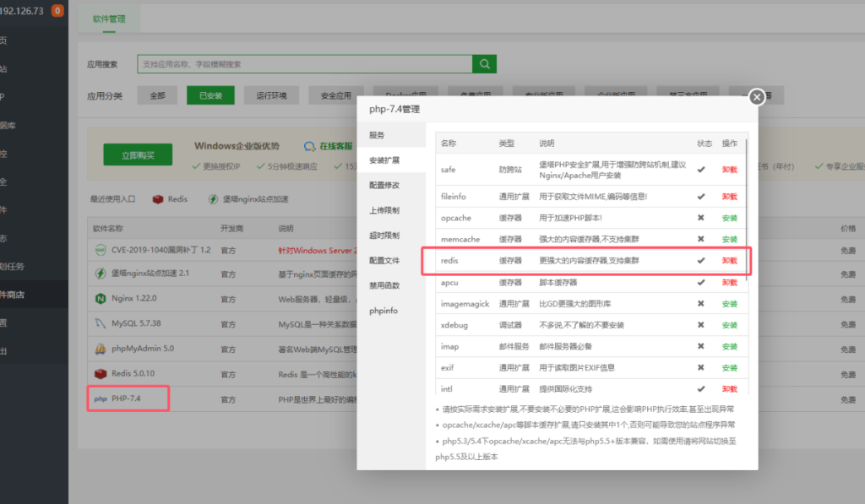This screenshot has width=865, height=504.
Task: Click the memcache extension name cell
Action: (x=460, y=239)
